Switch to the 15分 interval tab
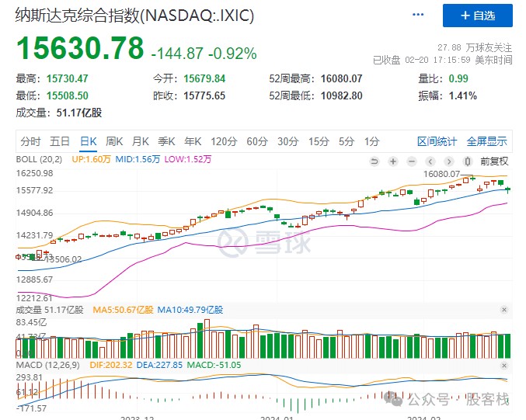526x420 pixels. [319, 141]
